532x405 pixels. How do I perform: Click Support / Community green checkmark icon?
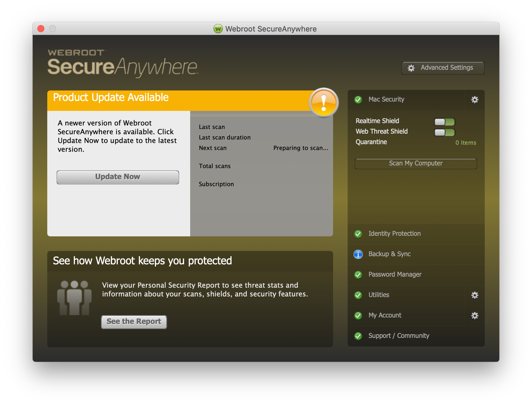tap(358, 336)
